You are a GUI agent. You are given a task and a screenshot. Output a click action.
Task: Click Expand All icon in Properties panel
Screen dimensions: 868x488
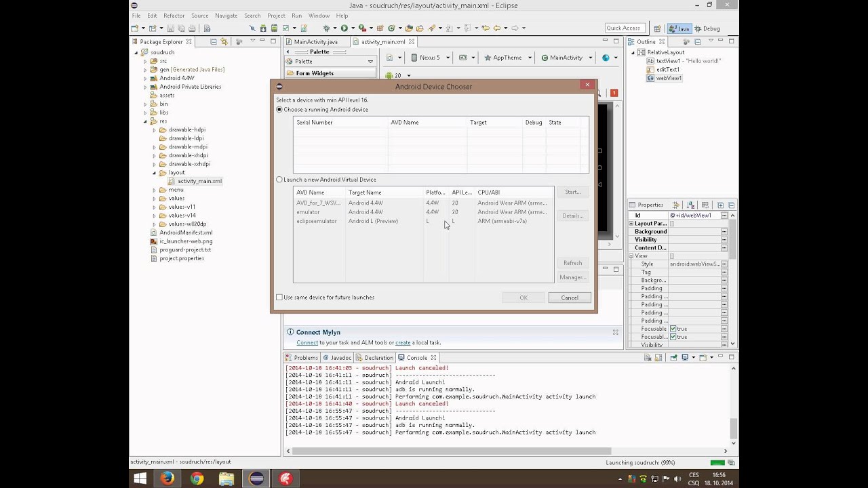pyautogui.click(x=720, y=205)
